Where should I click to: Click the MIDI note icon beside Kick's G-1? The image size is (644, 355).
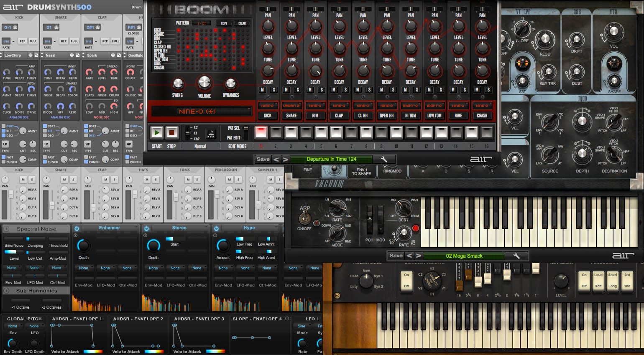[15, 28]
